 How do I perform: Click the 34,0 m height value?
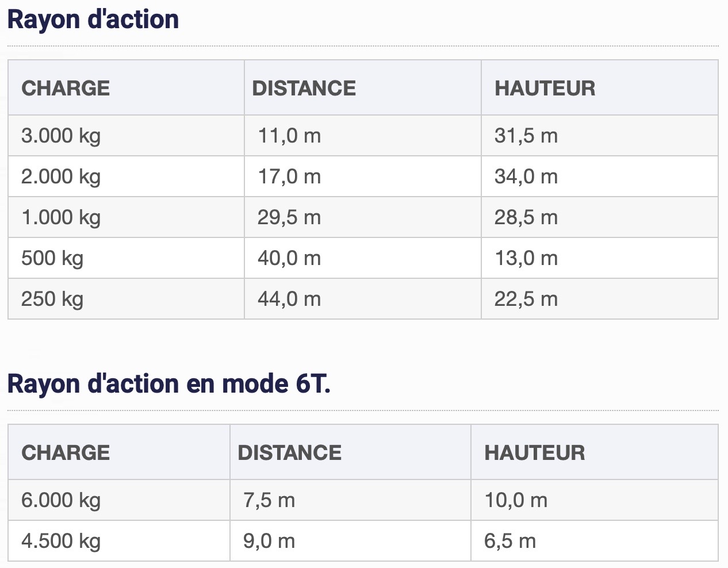click(526, 176)
